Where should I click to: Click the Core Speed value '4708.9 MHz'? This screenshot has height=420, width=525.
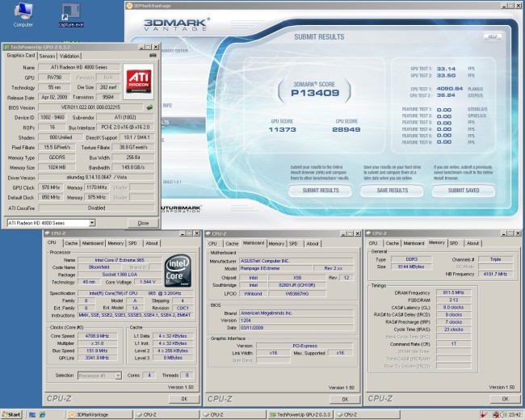(98, 336)
